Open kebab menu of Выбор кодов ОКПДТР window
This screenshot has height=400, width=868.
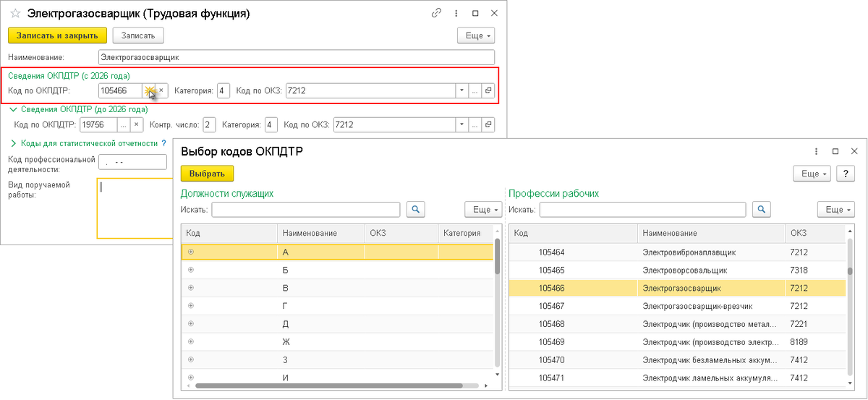coord(817,151)
